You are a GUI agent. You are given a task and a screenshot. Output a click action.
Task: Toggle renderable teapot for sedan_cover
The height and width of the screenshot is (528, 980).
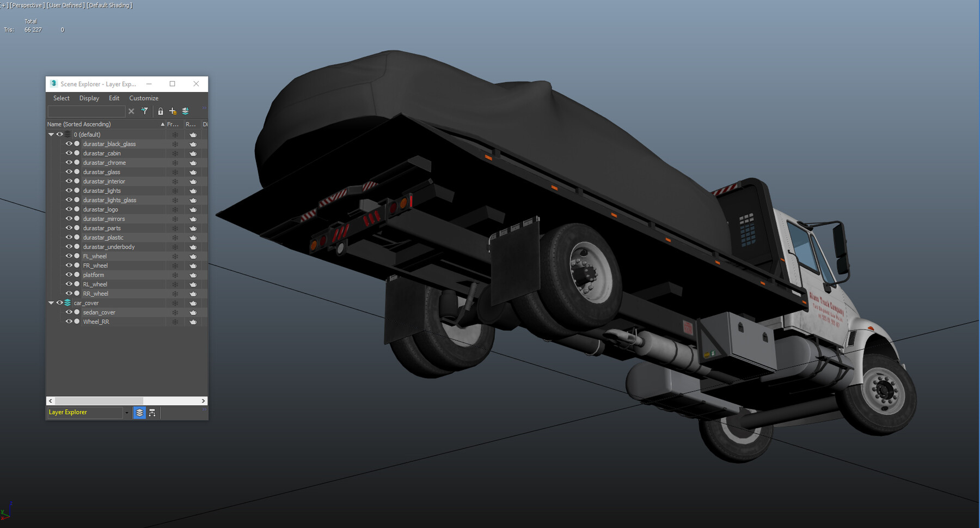point(193,313)
